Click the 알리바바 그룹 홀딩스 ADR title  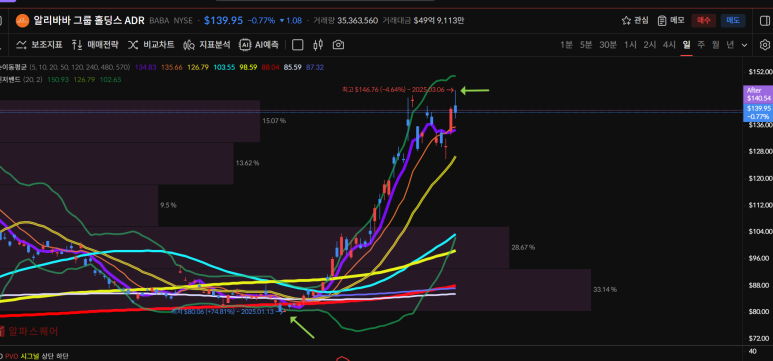click(x=89, y=21)
